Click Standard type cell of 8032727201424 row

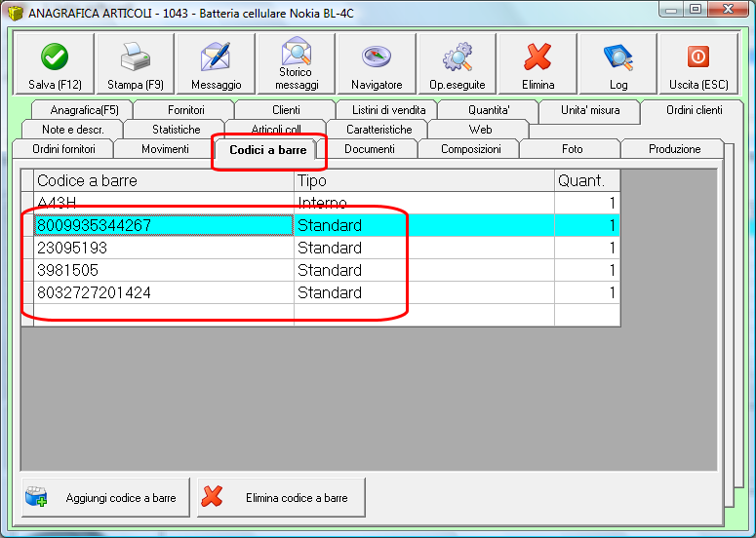pyautogui.click(x=424, y=292)
